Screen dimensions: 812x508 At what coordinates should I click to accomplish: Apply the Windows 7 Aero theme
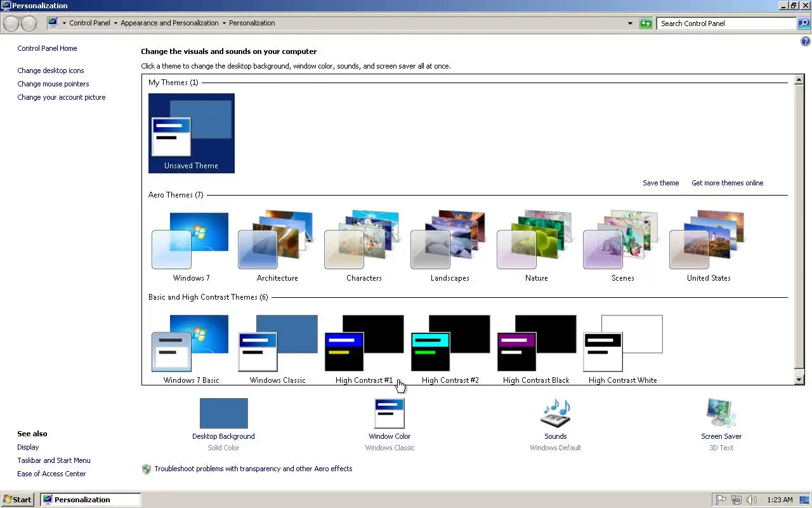191,246
